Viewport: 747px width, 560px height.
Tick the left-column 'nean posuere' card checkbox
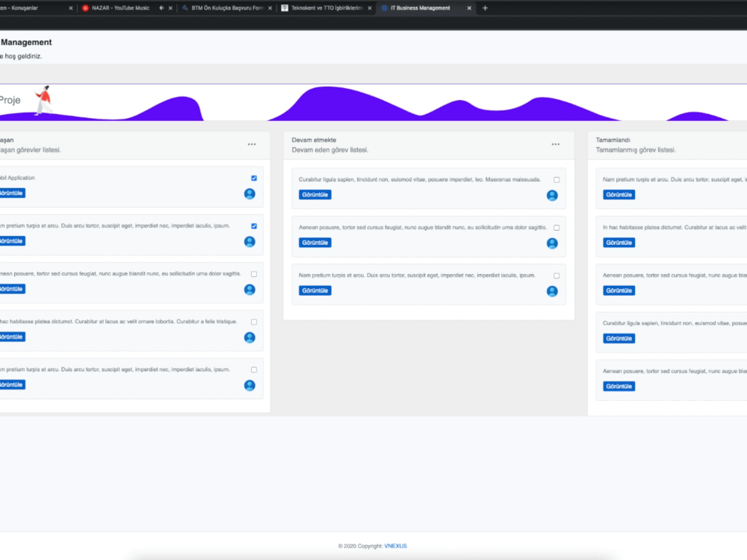pyautogui.click(x=254, y=274)
